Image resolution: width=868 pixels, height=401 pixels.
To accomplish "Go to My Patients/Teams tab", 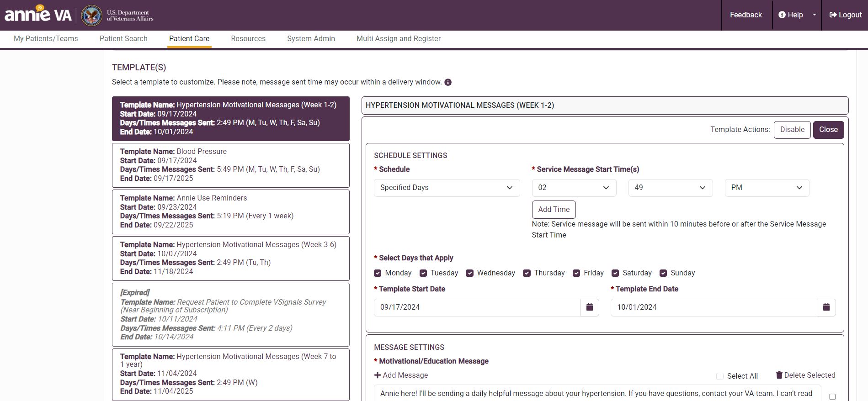I will [x=46, y=39].
